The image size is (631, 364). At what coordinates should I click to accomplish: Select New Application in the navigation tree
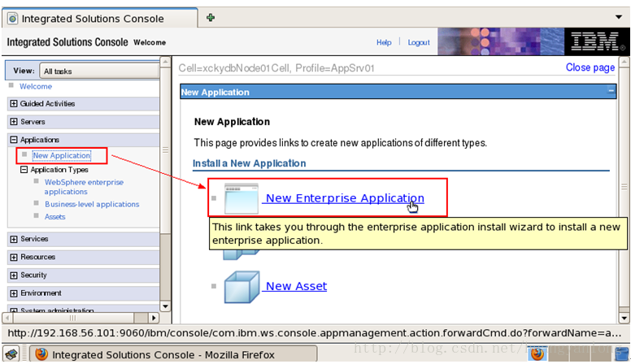(x=62, y=155)
